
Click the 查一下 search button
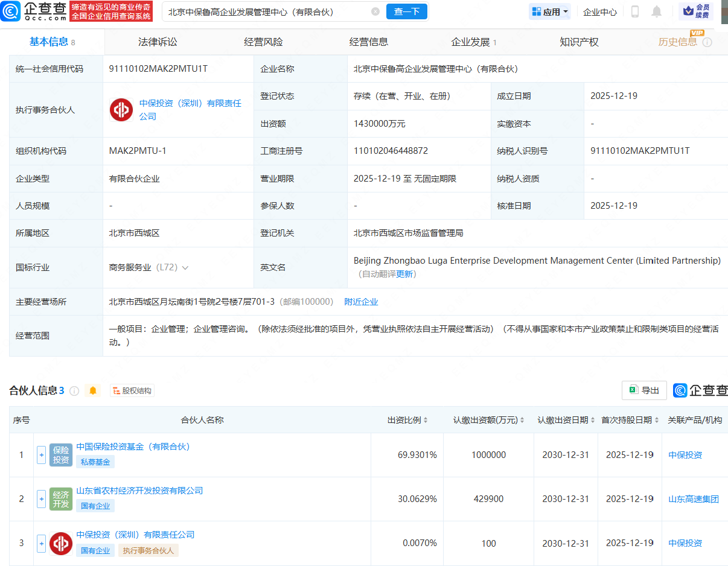click(406, 11)
